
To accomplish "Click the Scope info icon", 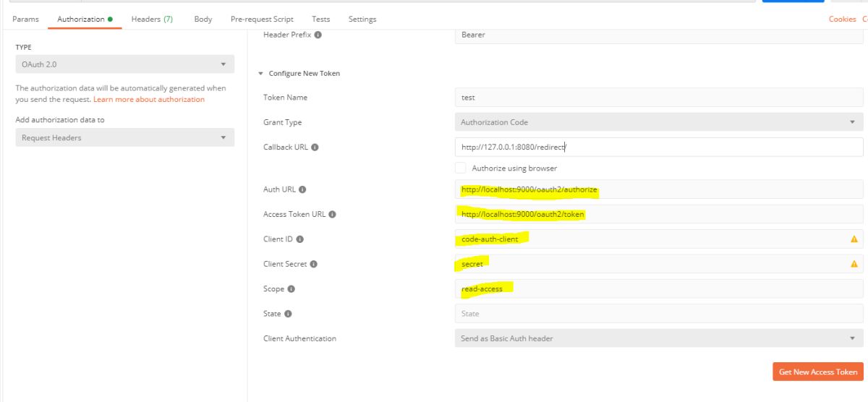I will coord(291,289).
